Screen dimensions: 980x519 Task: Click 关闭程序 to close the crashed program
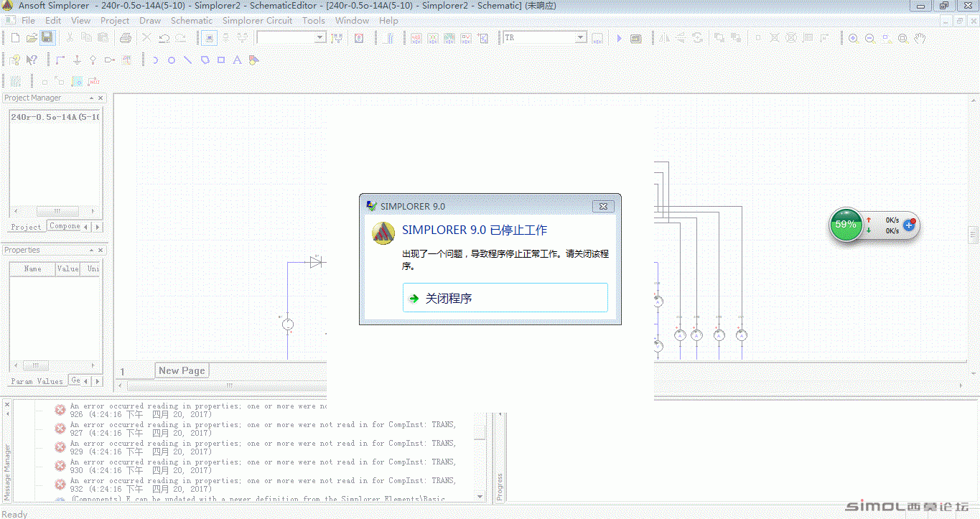click(505, 298)
